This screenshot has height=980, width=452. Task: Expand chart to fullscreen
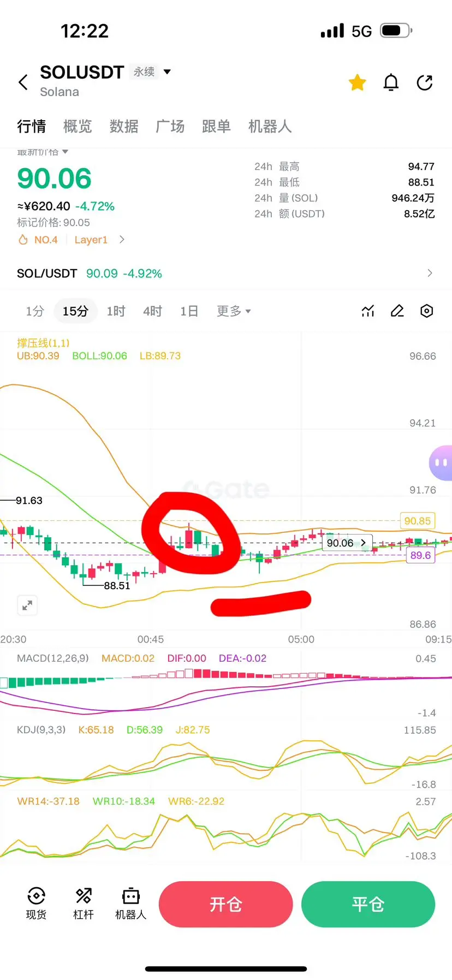27,605
